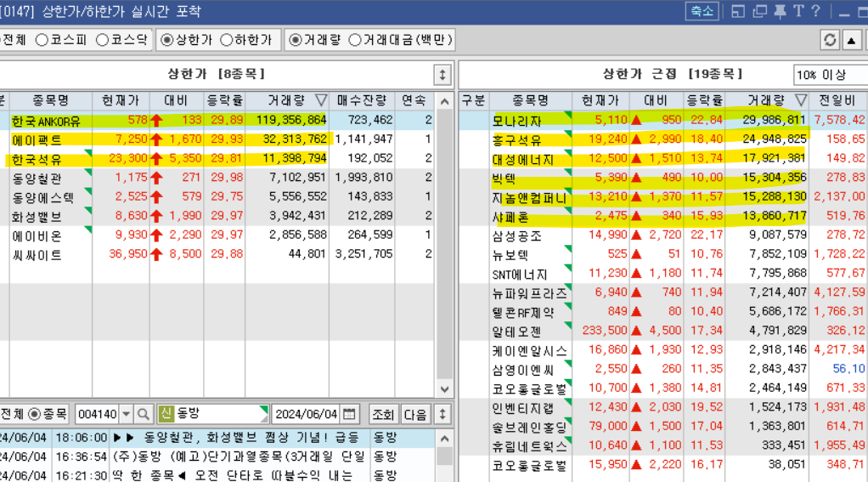Click the left table scrollbar up arrow
This screenshot has width=868, height=482.
444,101
